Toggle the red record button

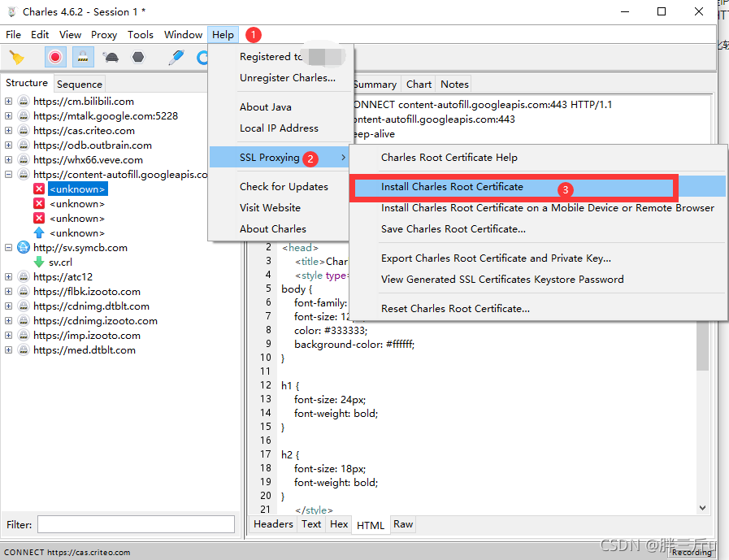[55, 57]
